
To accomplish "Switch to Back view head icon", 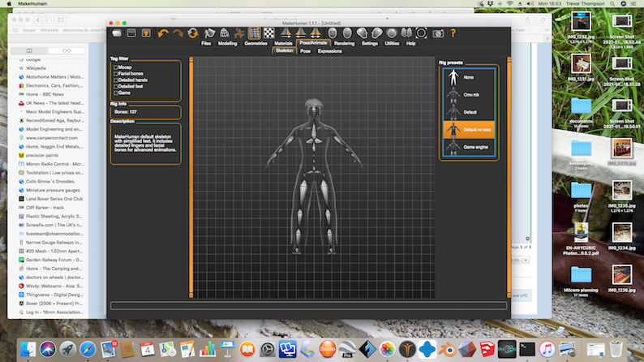I will tap(347, 33).
